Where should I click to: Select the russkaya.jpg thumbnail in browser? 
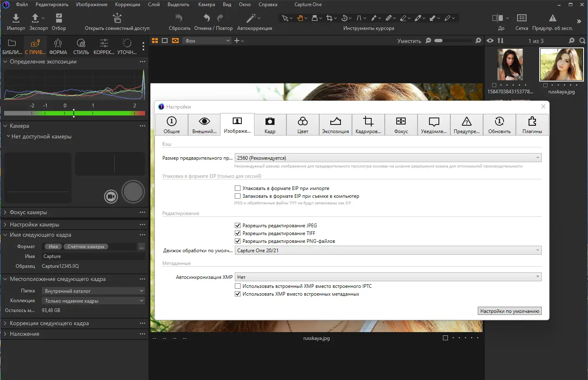pos(561,65)
